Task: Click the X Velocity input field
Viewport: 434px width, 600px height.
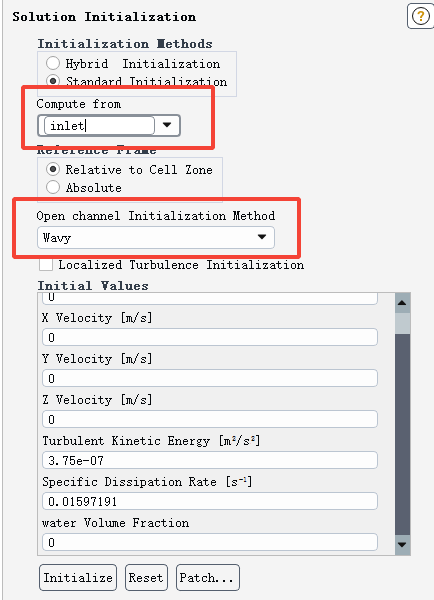Action: (x=210, y=337)
